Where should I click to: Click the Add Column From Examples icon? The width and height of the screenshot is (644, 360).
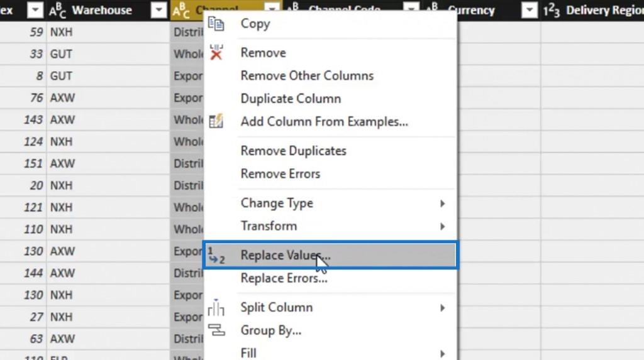216,121
